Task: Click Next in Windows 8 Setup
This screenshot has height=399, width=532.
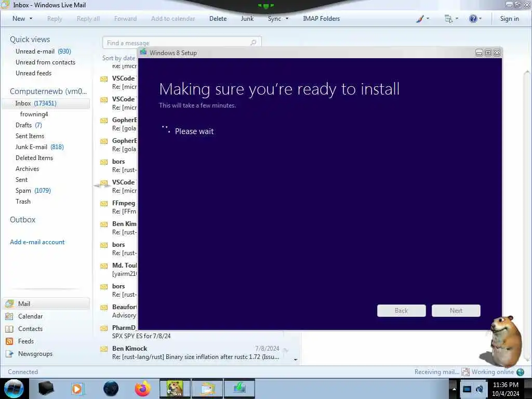Action: tap(456, 311)
